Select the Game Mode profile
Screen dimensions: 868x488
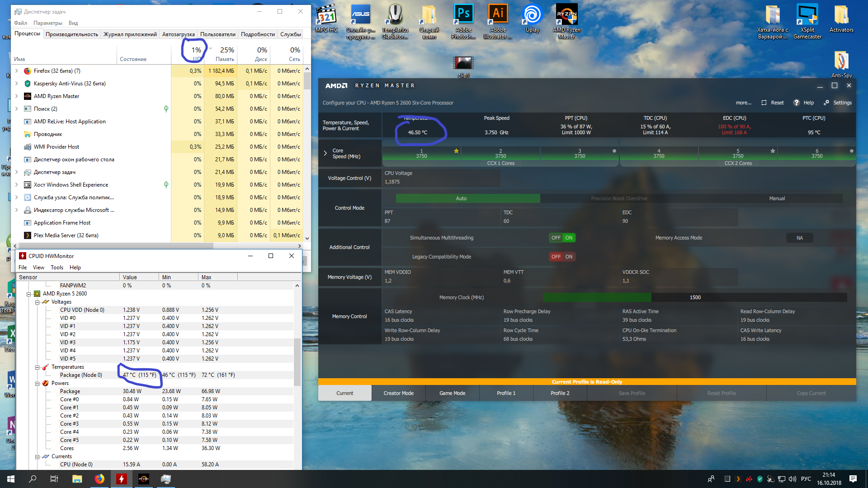tap(452, 393)
